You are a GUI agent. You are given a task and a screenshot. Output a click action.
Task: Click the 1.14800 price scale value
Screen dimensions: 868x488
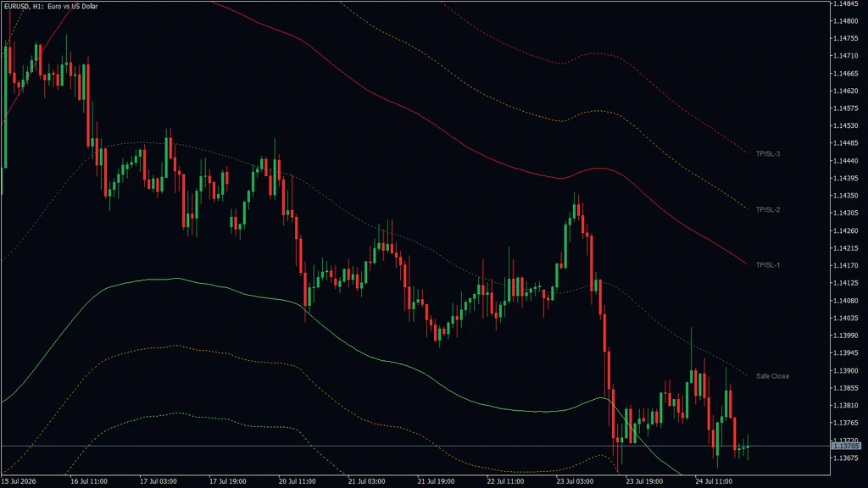pos(847,21)
